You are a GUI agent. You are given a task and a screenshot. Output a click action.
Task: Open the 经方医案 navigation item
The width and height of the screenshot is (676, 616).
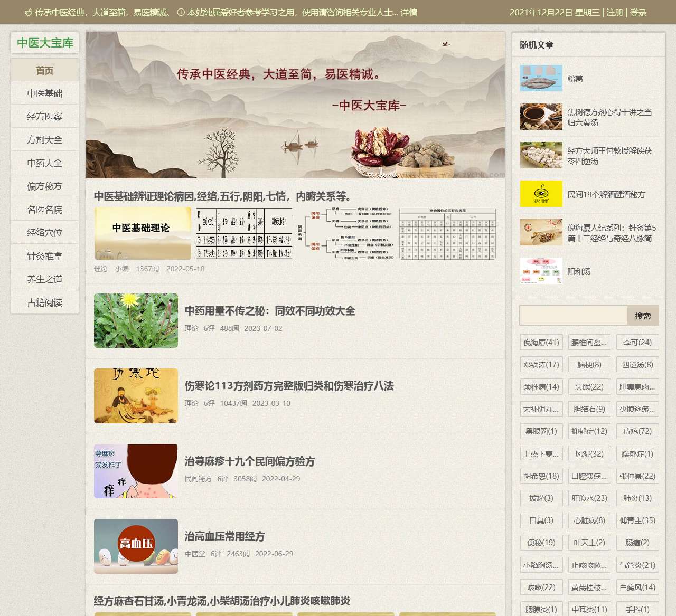(44, 116)
